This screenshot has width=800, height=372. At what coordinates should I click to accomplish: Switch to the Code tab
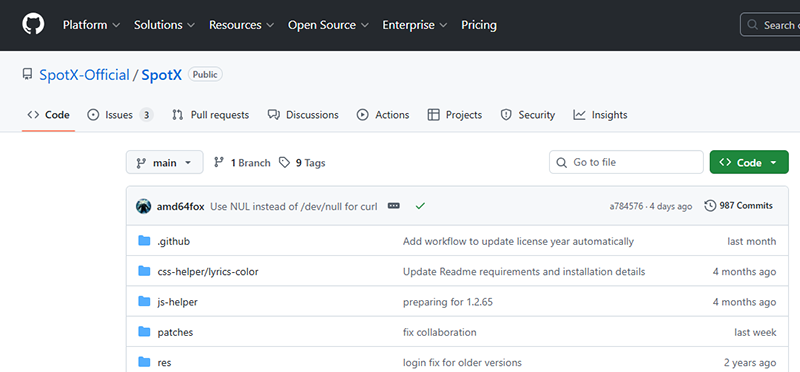tap(48, 115)
